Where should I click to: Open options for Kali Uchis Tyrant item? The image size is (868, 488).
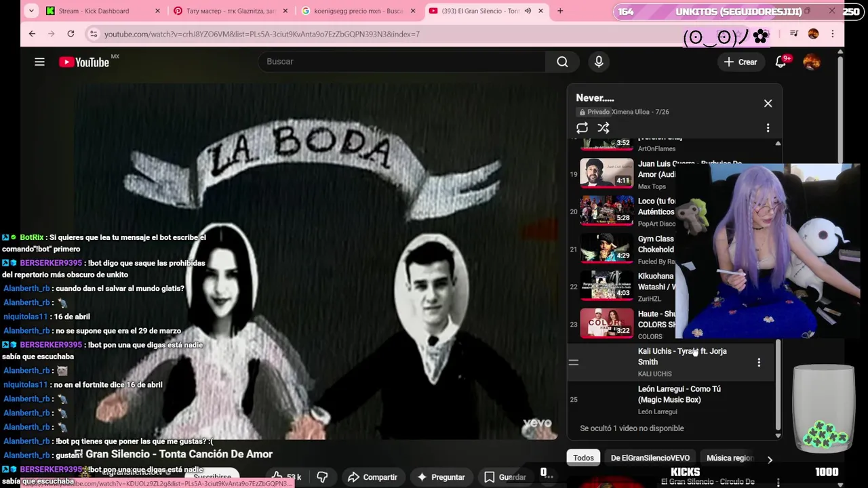tap(759, 363)
